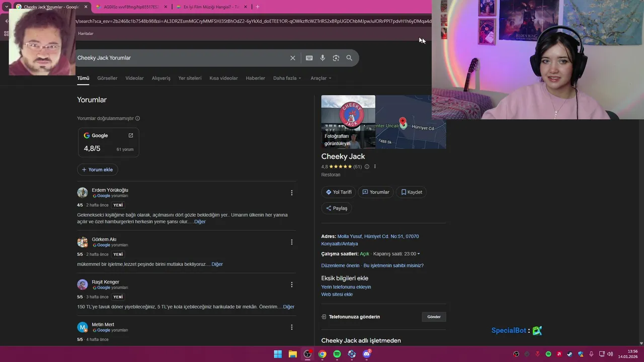
Task: Open Google Chrome from the taskbar
Action: point(322,354)
